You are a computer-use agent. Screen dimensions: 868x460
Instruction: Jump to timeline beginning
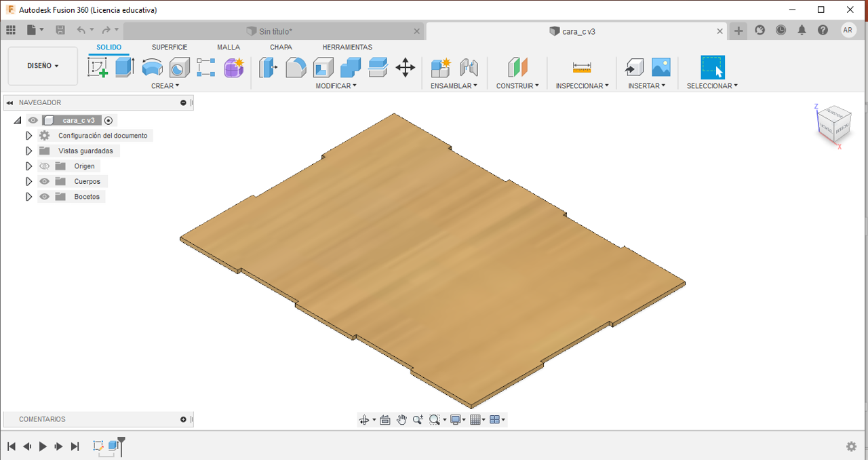coord(12,446)
